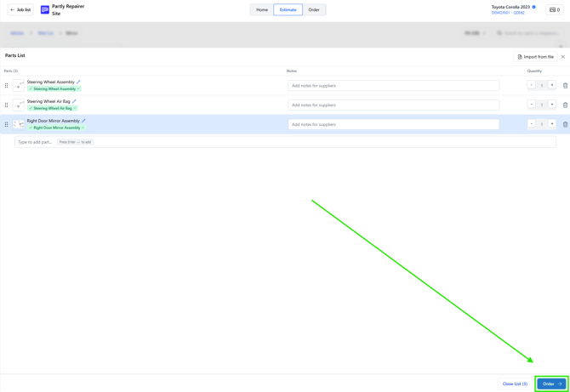The image size is (570, 392).
Task: Edit the Right Door Mirror Assembly name
Action: pyautogui.click(x=83, y=121)
